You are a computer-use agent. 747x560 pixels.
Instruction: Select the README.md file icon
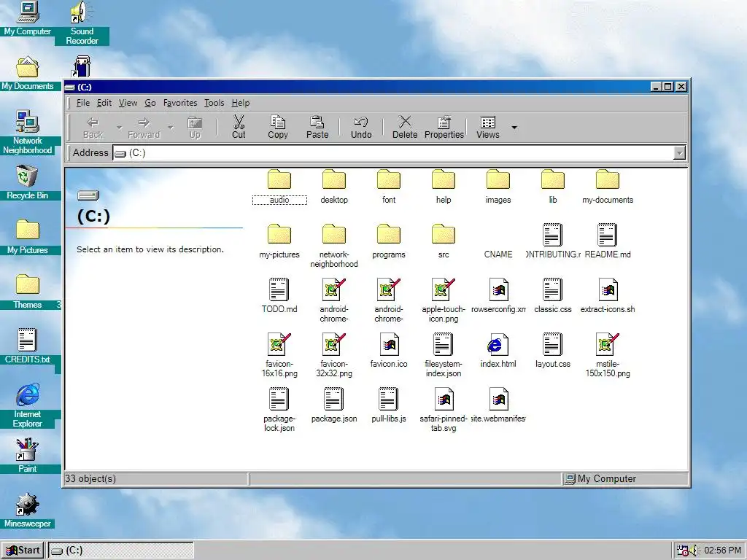[608, 235]
